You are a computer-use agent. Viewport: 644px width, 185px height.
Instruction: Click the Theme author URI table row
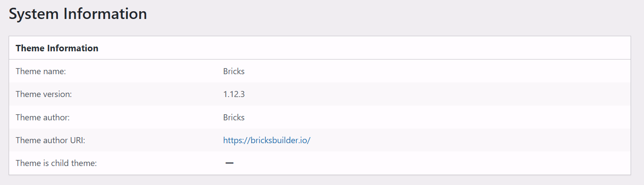(320, 140)
